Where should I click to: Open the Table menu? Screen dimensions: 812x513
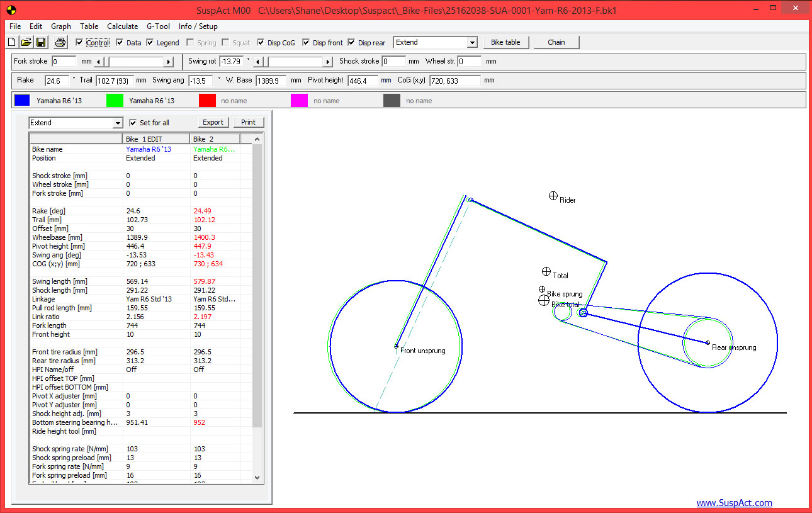(89, 26)
